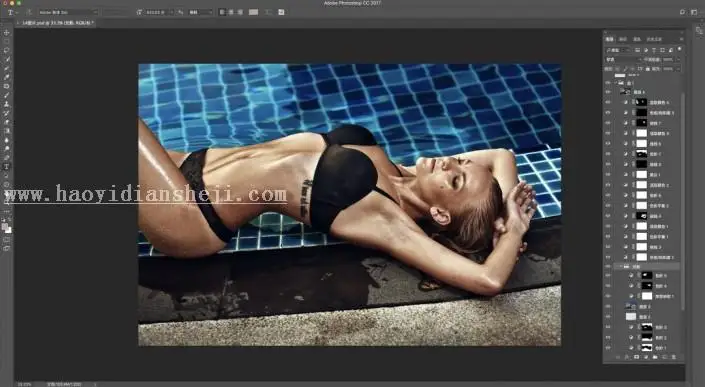Toggle visibility of the bottommost visible layer
705x387 pixels.
point(608,348)
